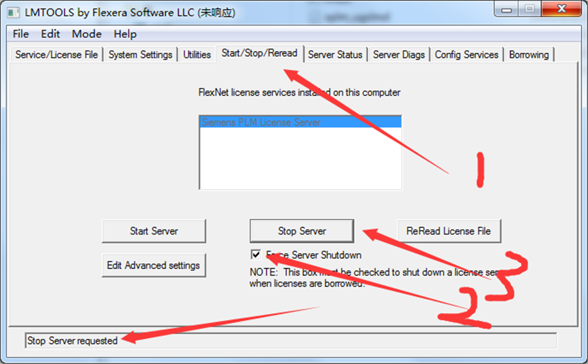Close the LMTOOLS window
Image resolution: width=588 pixels, height=364 pixels.
click(561, 9)
